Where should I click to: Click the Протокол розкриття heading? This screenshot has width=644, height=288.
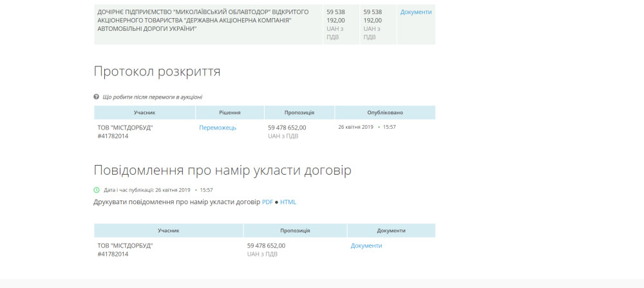pyautogui.click(x=157, y=72)
